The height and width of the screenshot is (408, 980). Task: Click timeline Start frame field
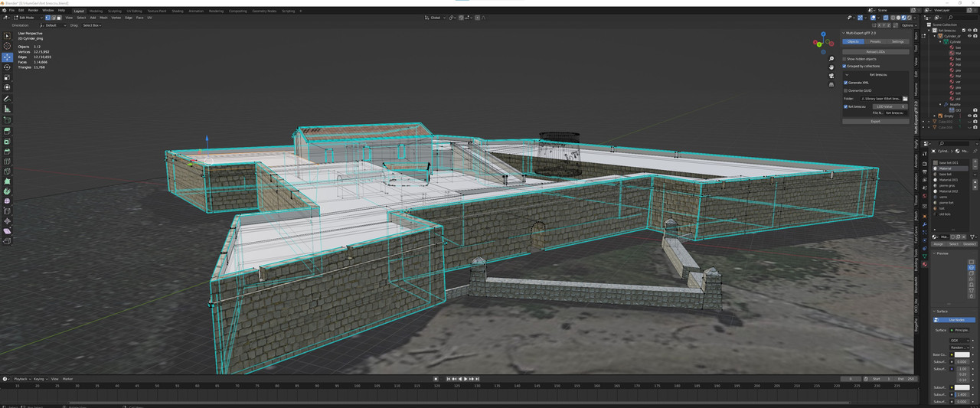pos(881,379)
